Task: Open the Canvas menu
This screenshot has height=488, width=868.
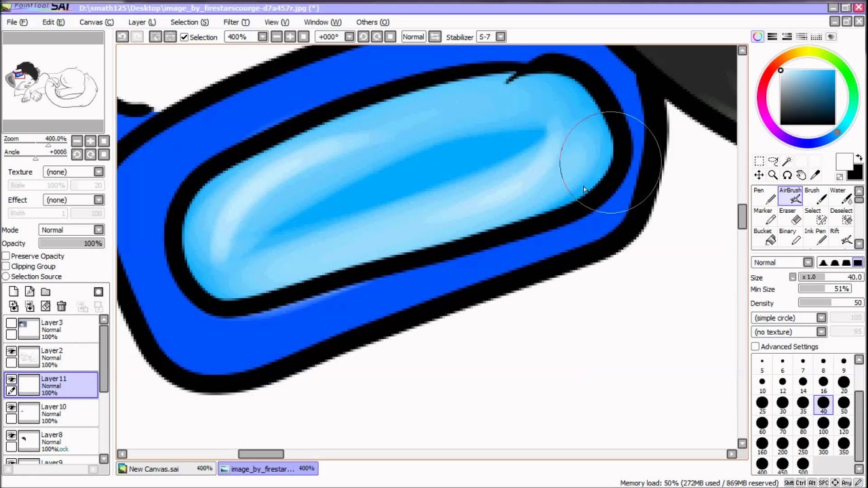Action: (x=96, y=22)
